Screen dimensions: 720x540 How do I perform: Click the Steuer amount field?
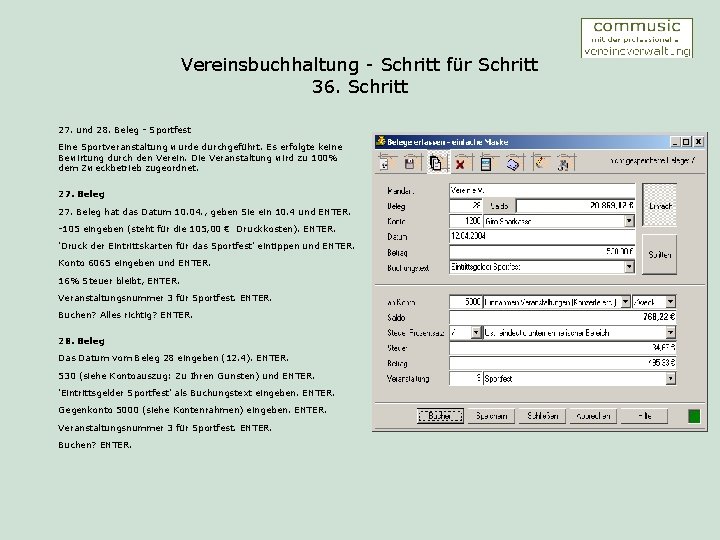[x=562, y=348]
